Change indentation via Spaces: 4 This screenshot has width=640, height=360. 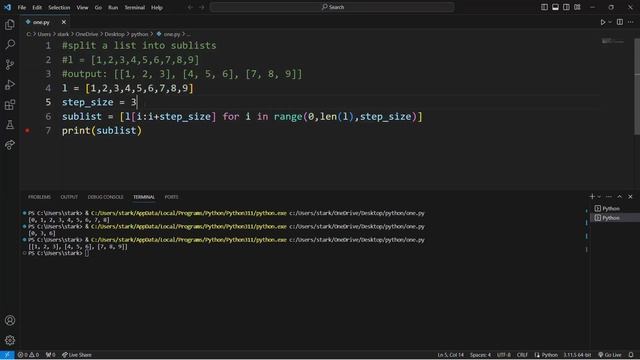pyautogui.click(x=480, y=355)
